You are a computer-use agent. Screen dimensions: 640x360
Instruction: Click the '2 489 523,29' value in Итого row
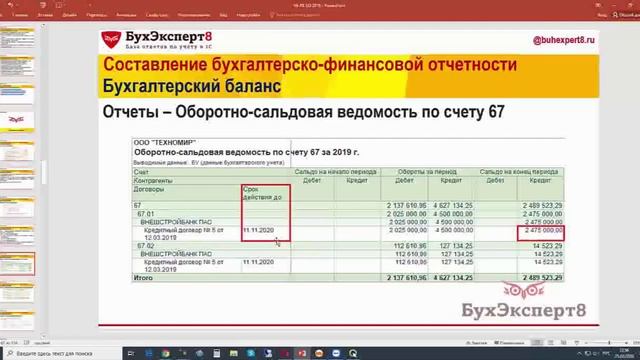(x=542, y=278)
